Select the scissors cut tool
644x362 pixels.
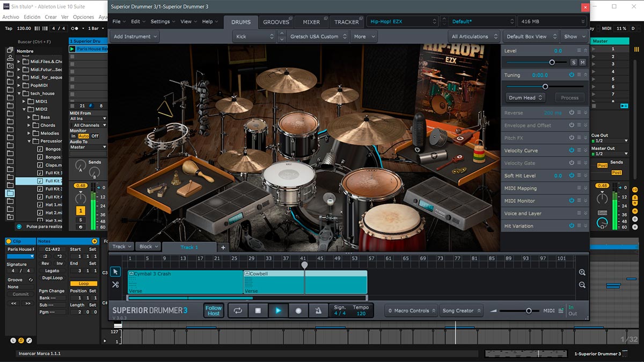click(x=115, y=284)
